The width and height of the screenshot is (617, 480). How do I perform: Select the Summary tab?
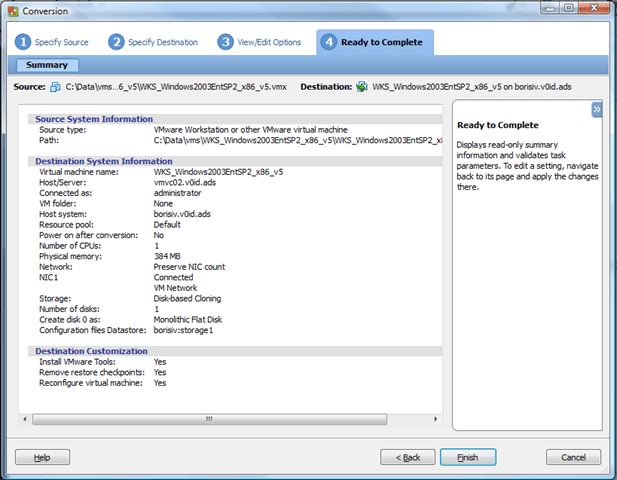47,65
